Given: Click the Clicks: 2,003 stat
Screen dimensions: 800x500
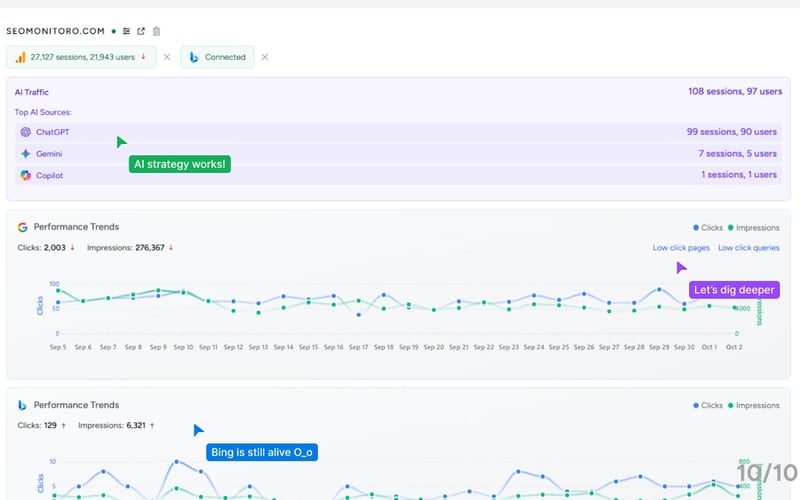Looking at the screenshot, I should point(41,247).
